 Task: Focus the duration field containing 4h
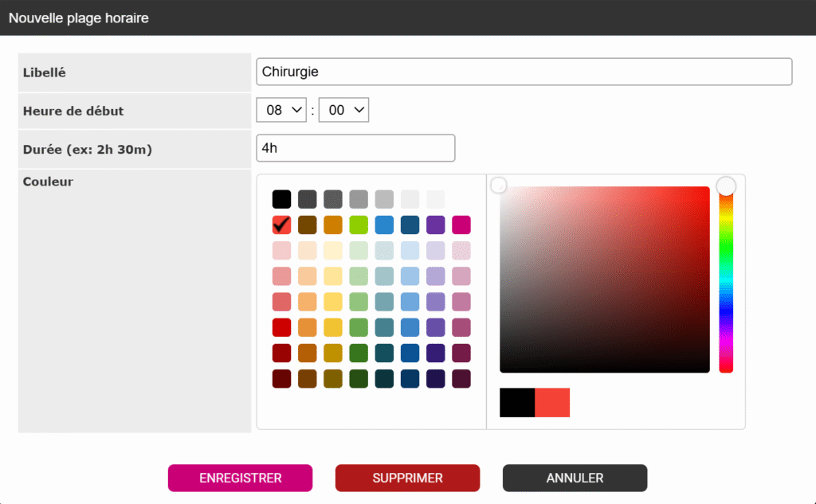355,148
